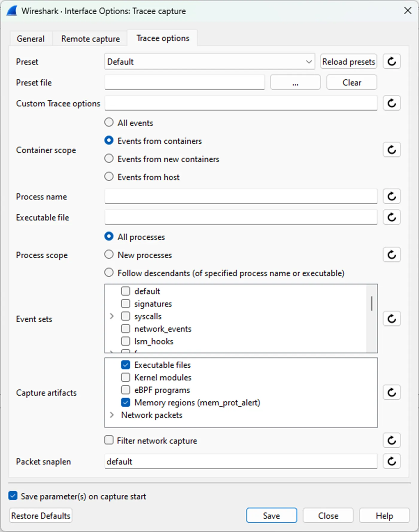419x532 pixels.
Task: Expand the syscalls tree node
Action: pyautogui.click(x=112, y=316)
